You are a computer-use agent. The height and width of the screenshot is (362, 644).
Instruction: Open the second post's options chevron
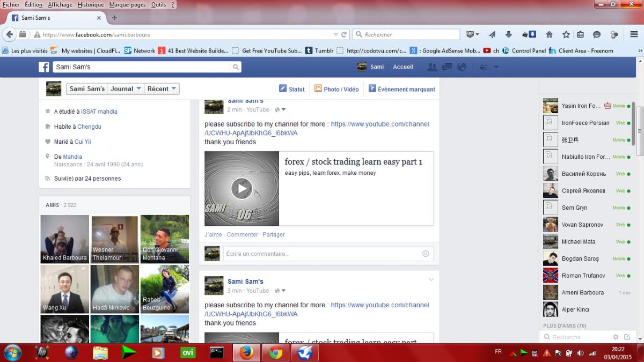tap(431, 279)
